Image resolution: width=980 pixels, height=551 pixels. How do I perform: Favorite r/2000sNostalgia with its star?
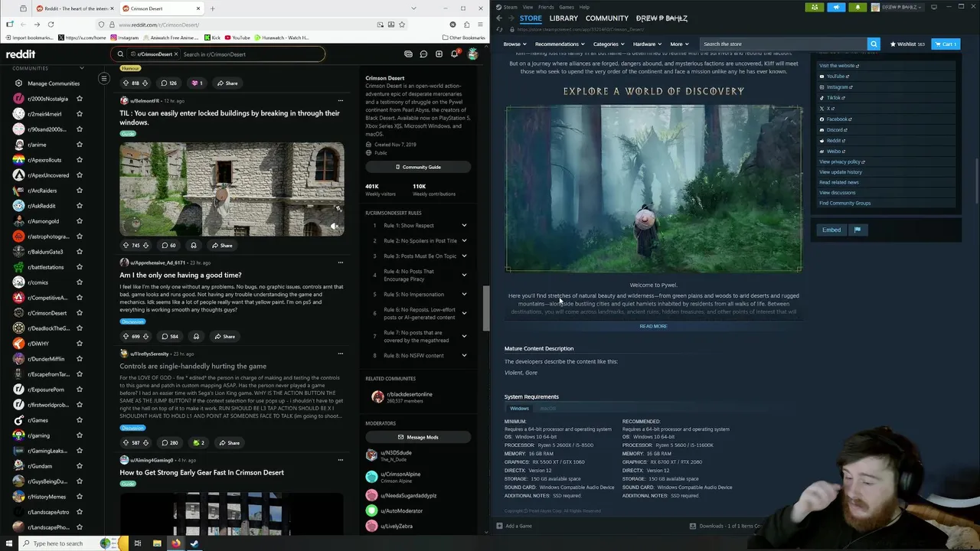(x=79, y=99)
